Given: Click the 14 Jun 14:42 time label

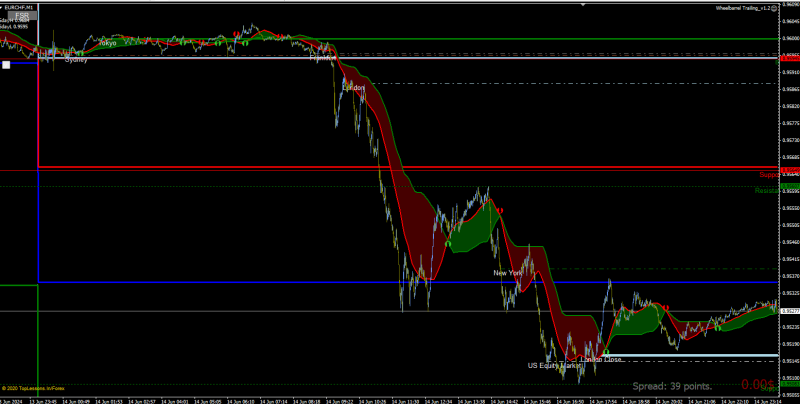Looking at the screenshot, I should 505,401.
